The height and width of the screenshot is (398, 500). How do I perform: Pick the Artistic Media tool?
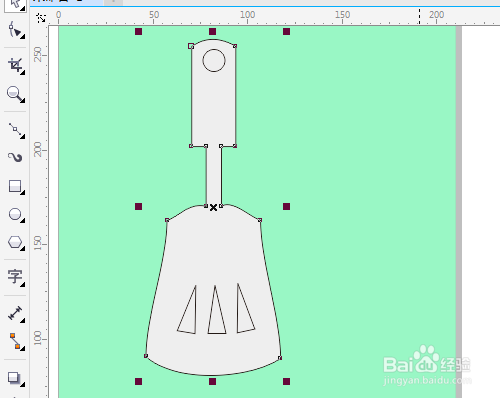click(15, 157)
